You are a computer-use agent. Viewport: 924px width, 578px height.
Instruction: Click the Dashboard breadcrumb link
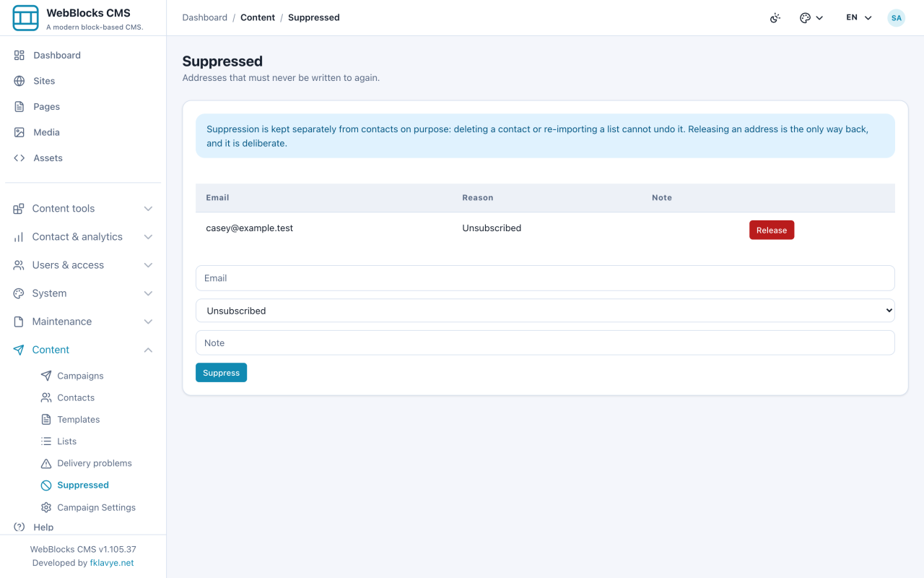tap(205, 17)
